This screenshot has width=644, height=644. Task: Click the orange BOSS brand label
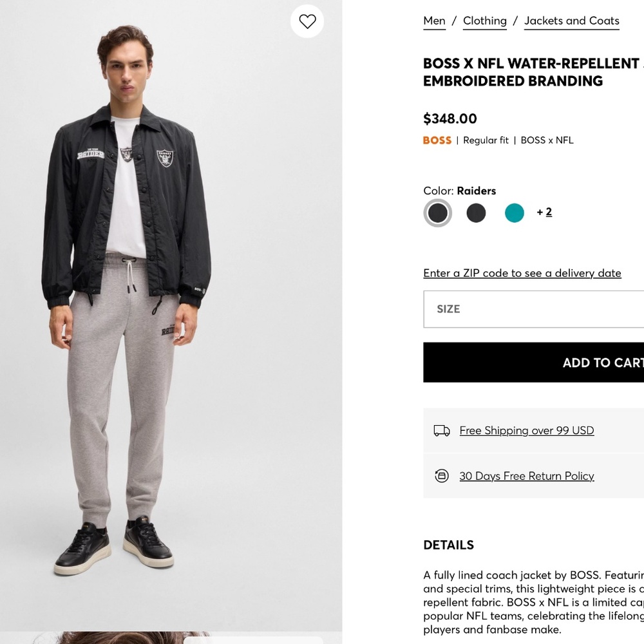click(437, 140)
